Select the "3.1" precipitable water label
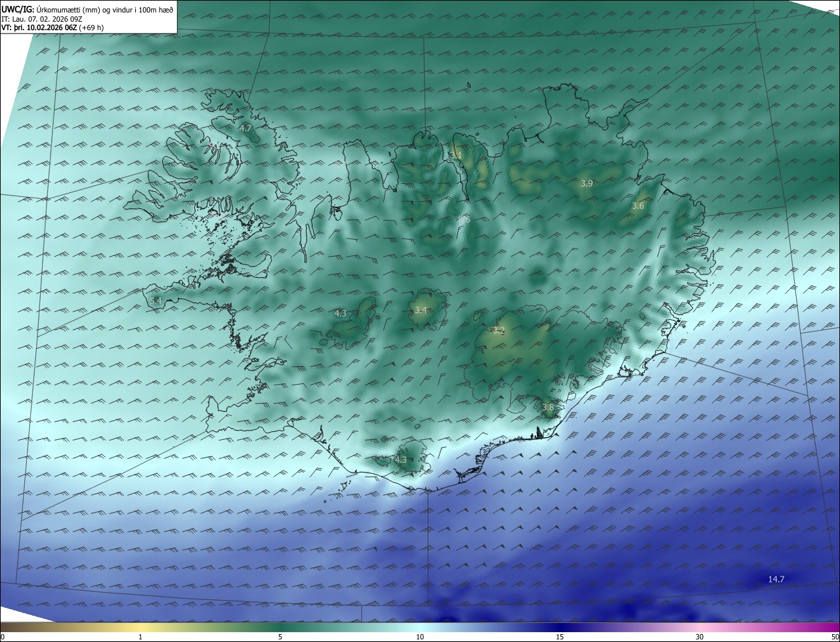The height and width of the screenshot is (642, 840). 456,155
